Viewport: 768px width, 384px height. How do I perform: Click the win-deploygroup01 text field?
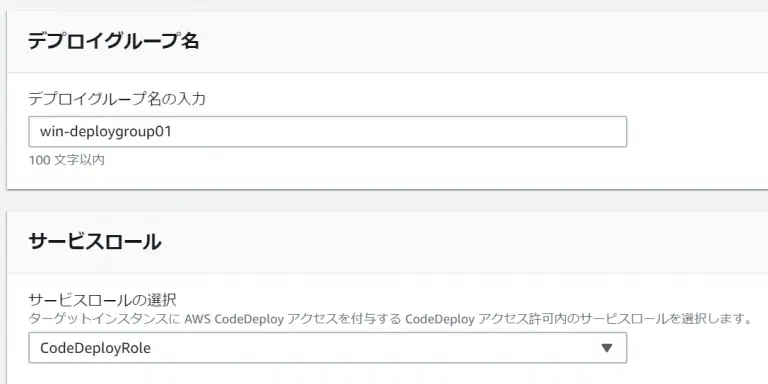(x=328, y=131)
